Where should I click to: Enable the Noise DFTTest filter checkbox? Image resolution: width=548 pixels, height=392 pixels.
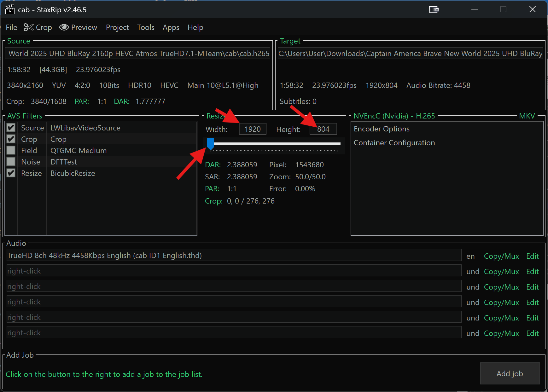(11, 162)
